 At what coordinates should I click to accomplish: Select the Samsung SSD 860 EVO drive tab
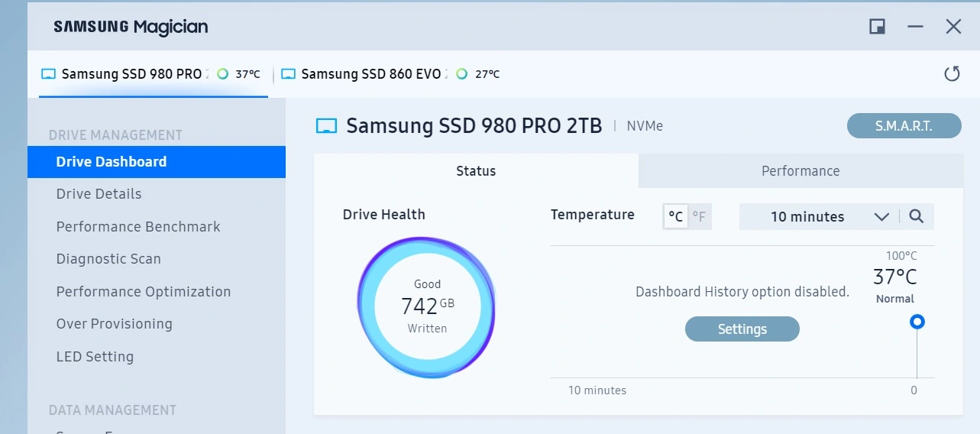(391, 74)
